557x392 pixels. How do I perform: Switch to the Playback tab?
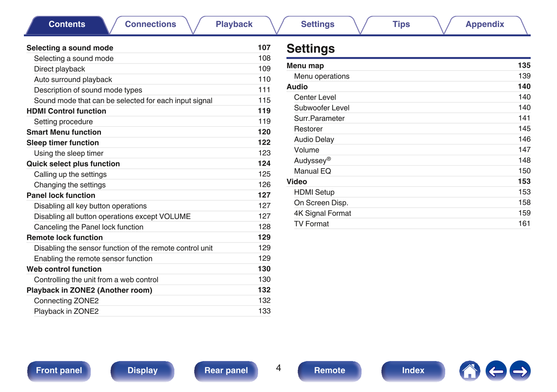tap(234, 24)
